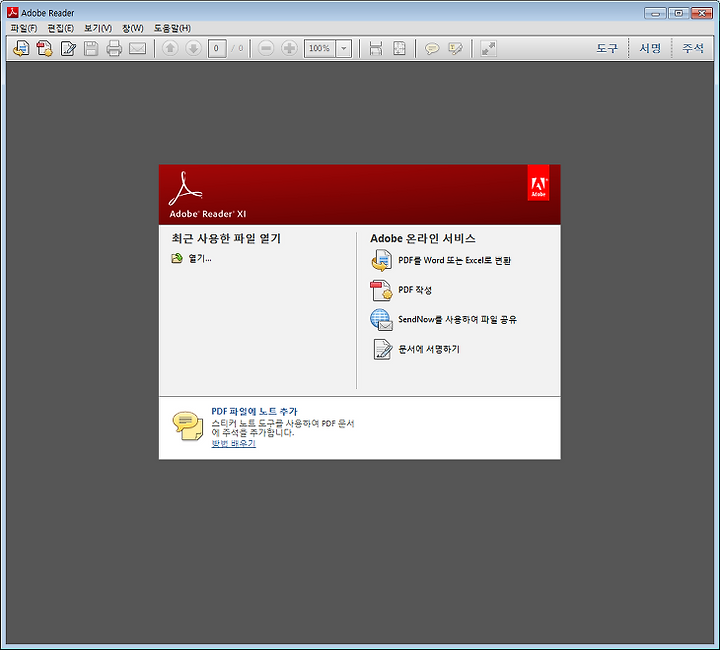The height and width of the screenshot is (650, 720).
Task: Click the Adobe Reader title bar icon
Action: (12, 12)
